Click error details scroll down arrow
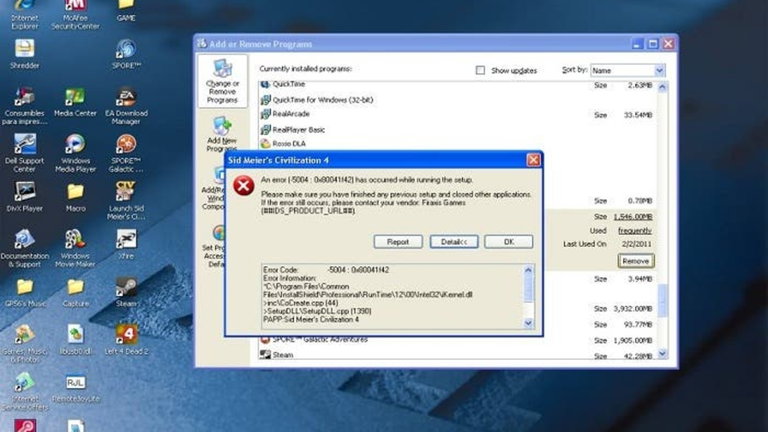Viewport: 768px width, 432px height. click(528, 323)
